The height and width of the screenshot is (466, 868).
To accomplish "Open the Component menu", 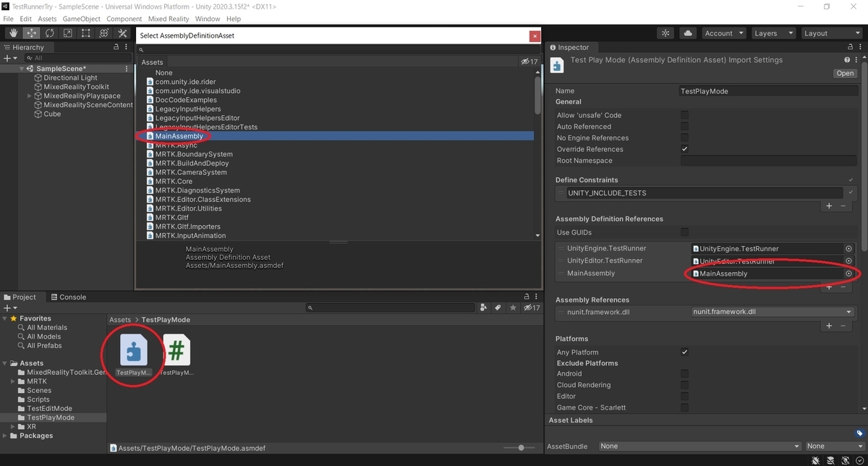I will [x=124, y=19].
